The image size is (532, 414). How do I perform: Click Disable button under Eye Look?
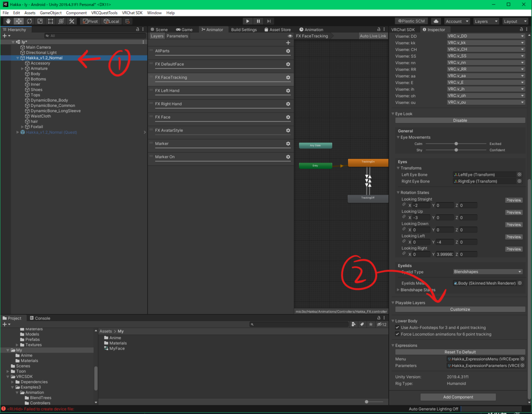tap(460, 121)
